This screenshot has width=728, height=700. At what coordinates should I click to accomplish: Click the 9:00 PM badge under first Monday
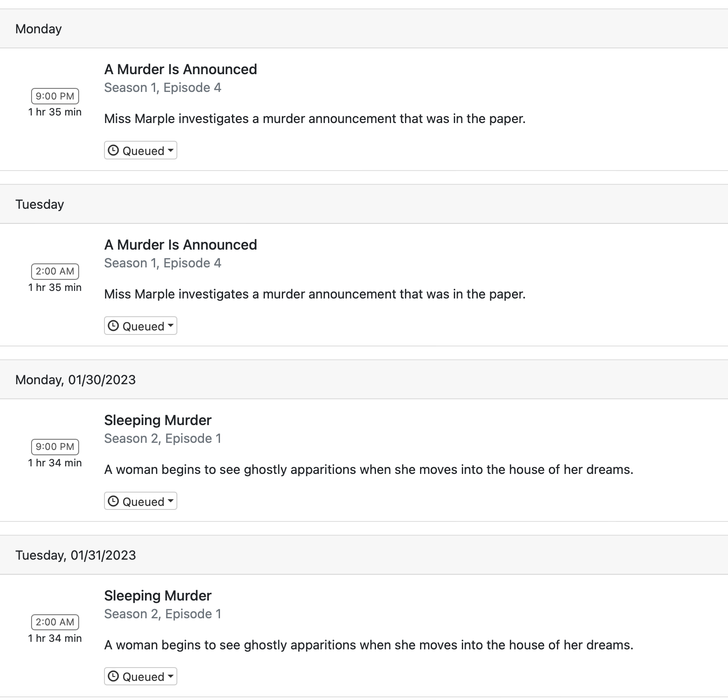click(x=55, y=96)
